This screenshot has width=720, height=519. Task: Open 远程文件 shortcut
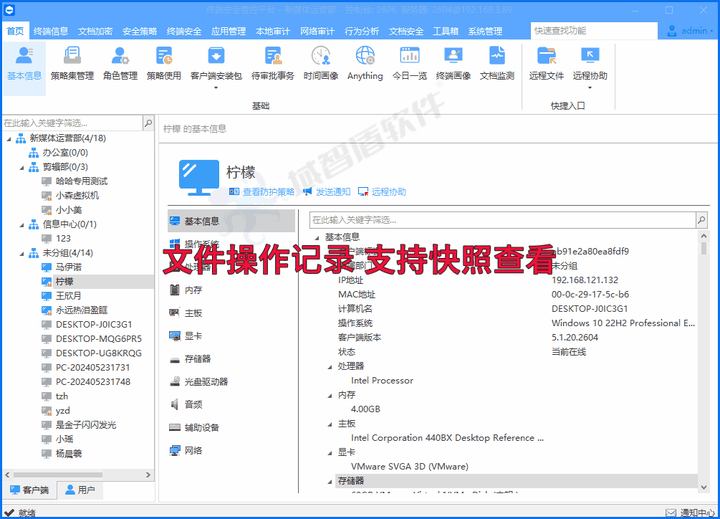546,64
